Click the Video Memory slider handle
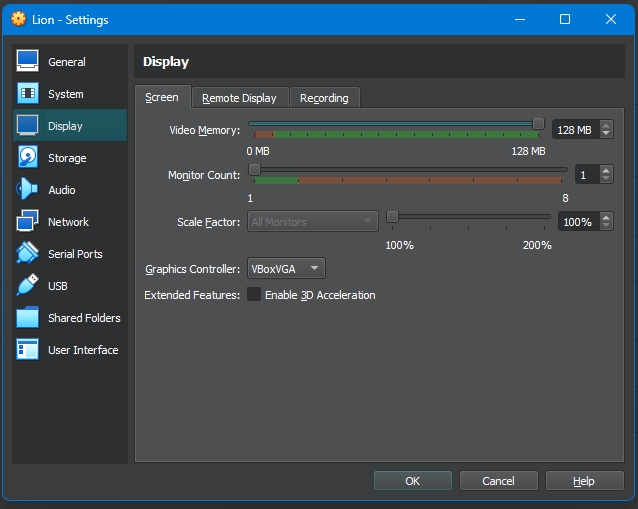 (x=538, y=123)
